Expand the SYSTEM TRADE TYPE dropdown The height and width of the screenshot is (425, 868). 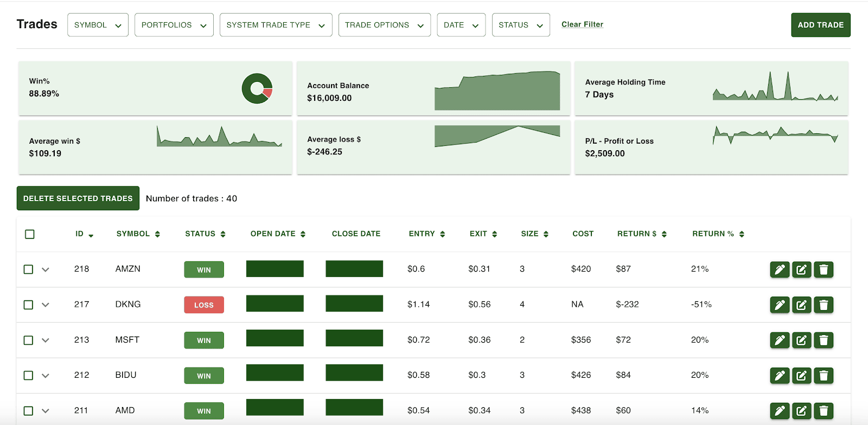[276, 25]
